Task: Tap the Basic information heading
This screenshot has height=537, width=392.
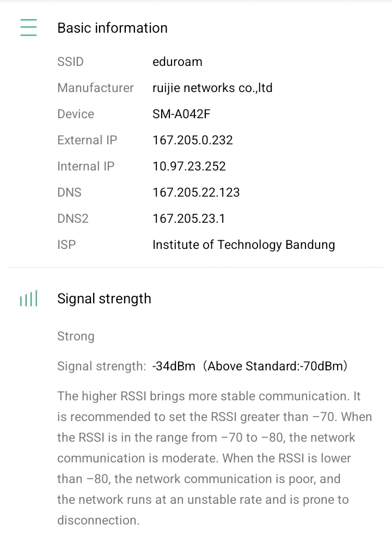Action: point(112,28)
